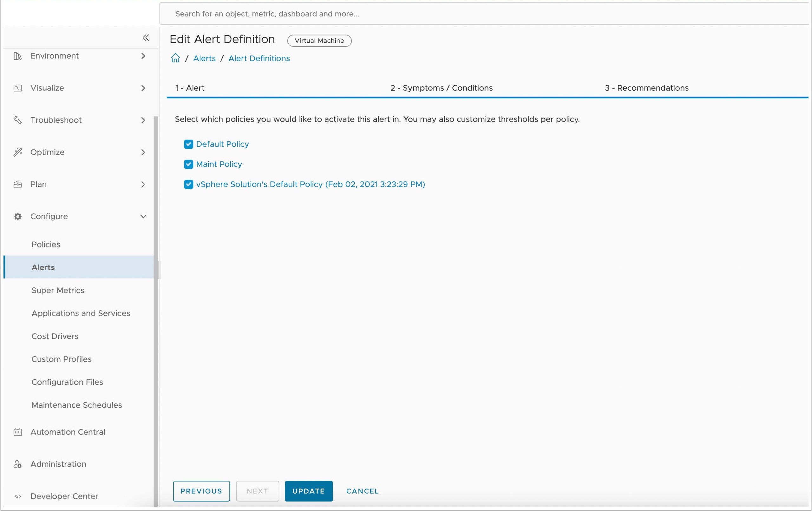Click the UPDATE button
This screenshot has height=511, width=812.
tap(309, 491)
